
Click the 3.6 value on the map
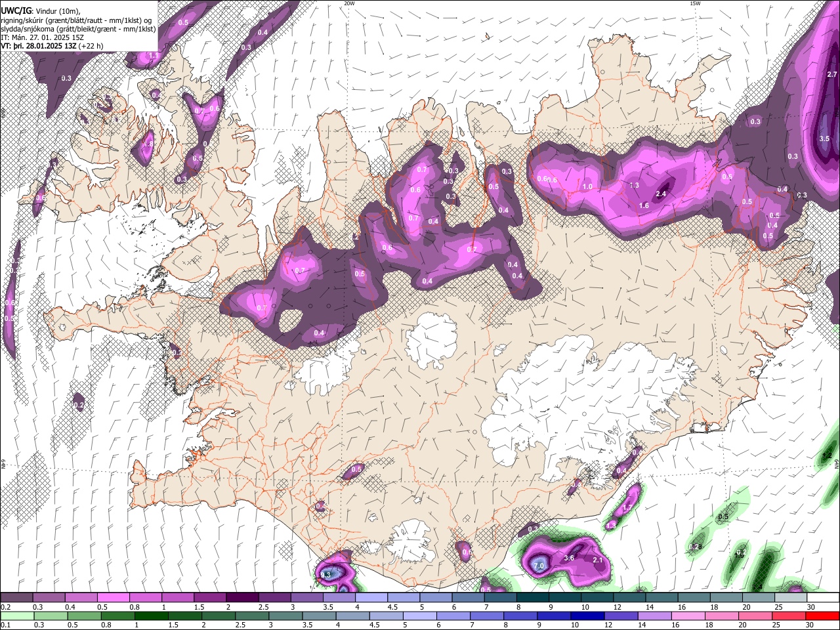[x=569, y=558]
